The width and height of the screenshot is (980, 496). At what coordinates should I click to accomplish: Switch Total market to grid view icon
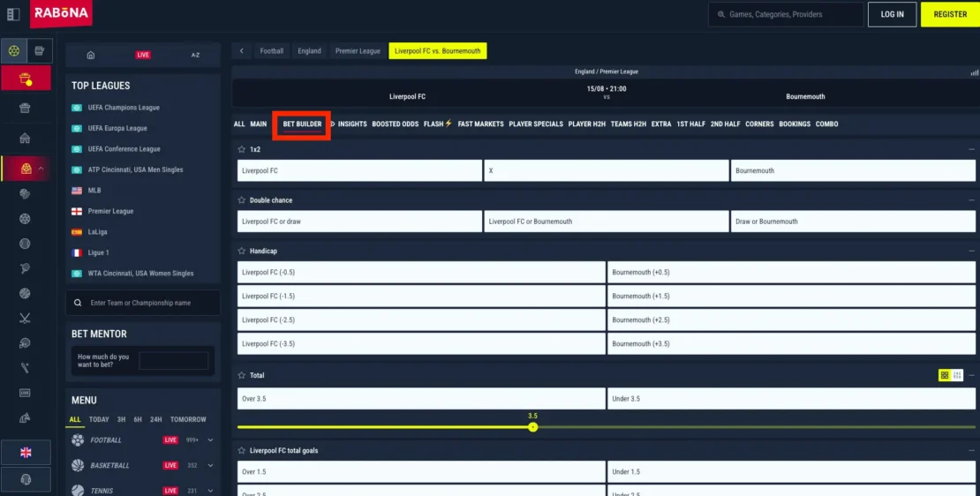pyautogui.click(x=944, y=375)
